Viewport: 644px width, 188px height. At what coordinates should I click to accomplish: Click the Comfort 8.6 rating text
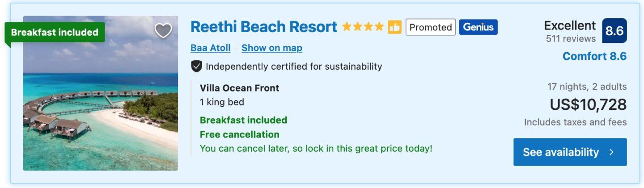(594, 56)
